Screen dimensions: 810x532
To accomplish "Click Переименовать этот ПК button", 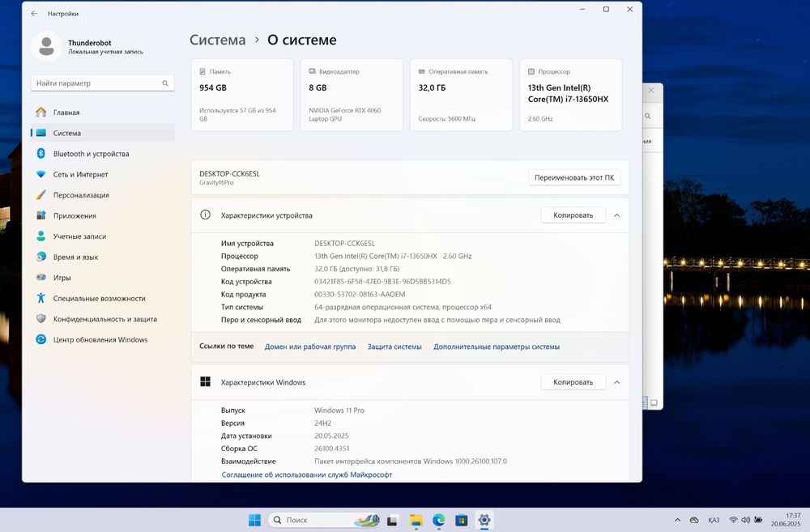I will (574, 177).
